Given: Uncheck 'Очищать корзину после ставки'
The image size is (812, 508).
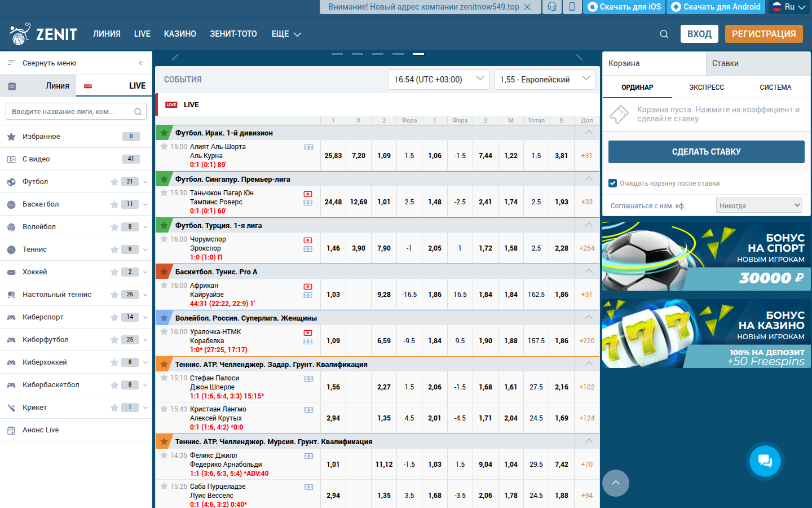Looking at the screenshot, I should pyautogui.click(x=612, y=183).
